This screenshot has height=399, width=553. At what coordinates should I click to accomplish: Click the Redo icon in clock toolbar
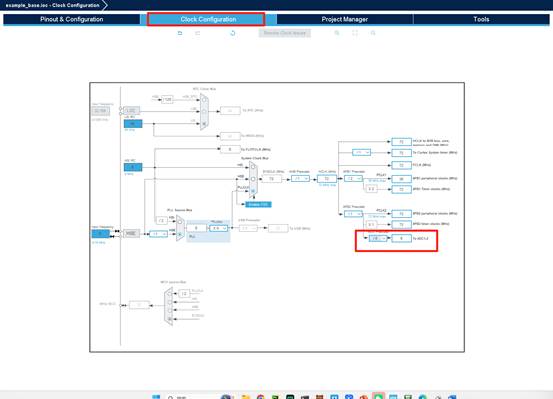coord(198,33)
